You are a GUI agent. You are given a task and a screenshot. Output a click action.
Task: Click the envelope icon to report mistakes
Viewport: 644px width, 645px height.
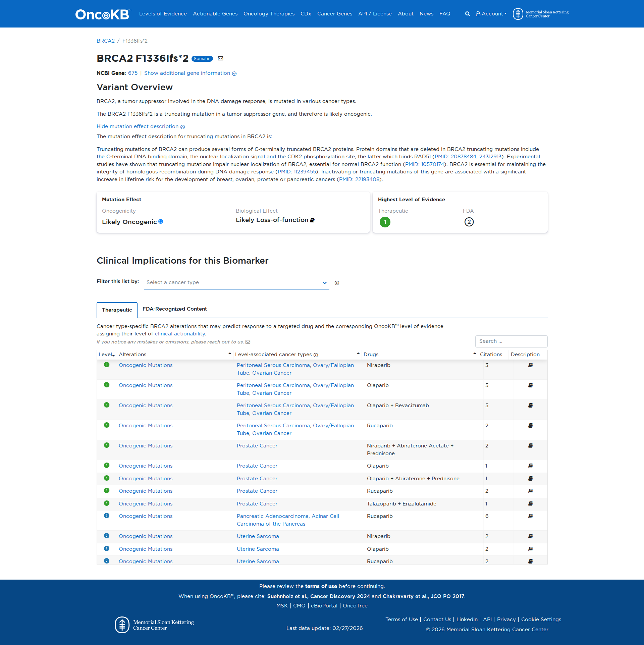click(x=248, y=342)
